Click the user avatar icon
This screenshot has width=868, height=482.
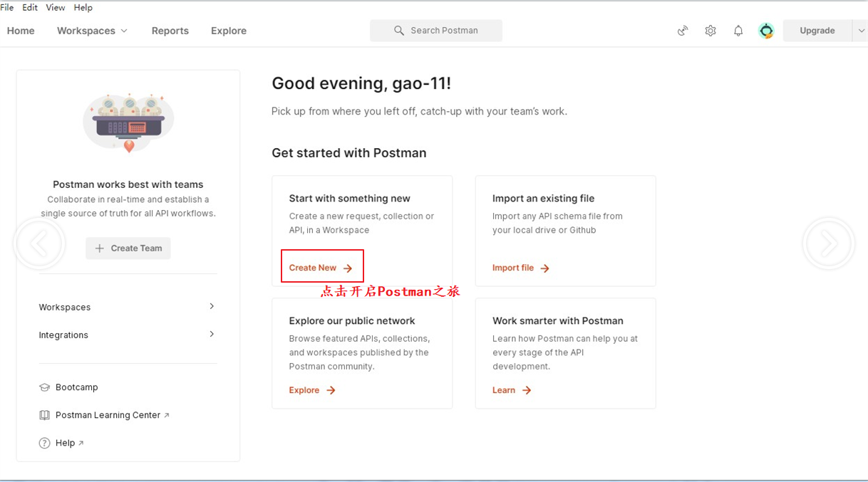(766, 31)
